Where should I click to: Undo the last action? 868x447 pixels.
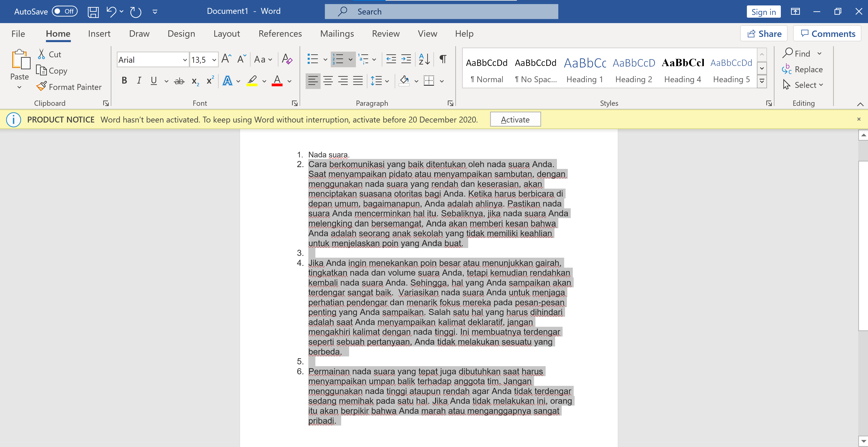(x=111, y=12)
